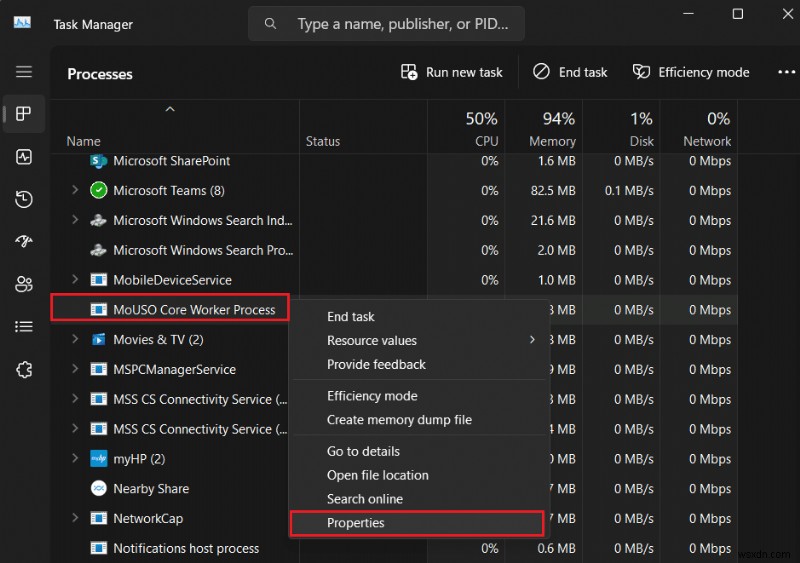Image resolution: width=800 pixels, height=563 pixels.
Task: Open Properties from the context menu
Action: (419, 523)
